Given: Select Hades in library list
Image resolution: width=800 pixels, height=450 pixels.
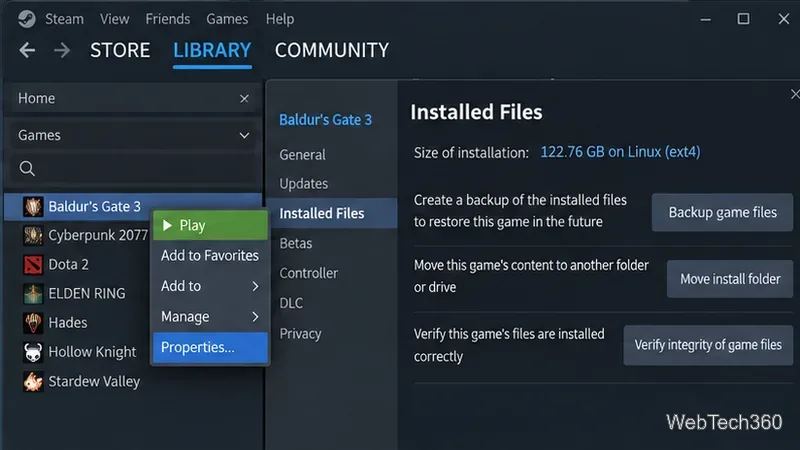Looking at the screenshot, I should coord(68,323).
